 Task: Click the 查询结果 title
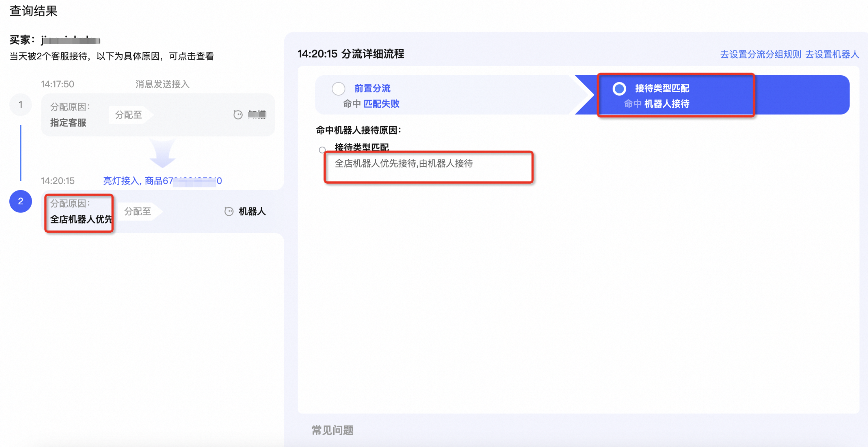coord(33,11)
